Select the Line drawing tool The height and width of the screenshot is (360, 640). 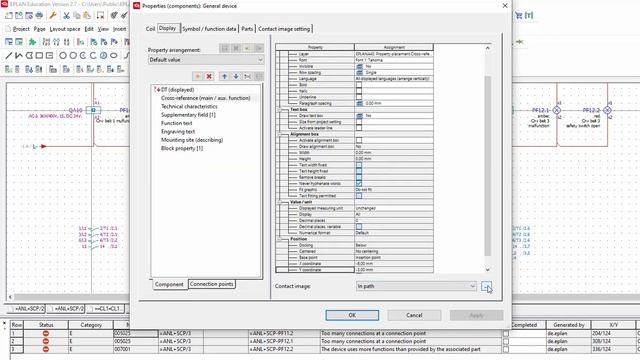(x=9, y=55)
